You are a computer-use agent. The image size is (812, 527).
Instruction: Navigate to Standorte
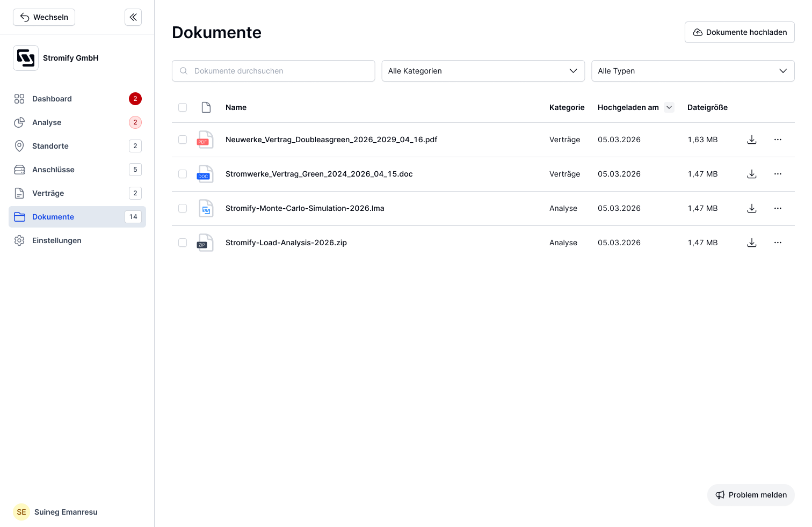coord(77,146)
